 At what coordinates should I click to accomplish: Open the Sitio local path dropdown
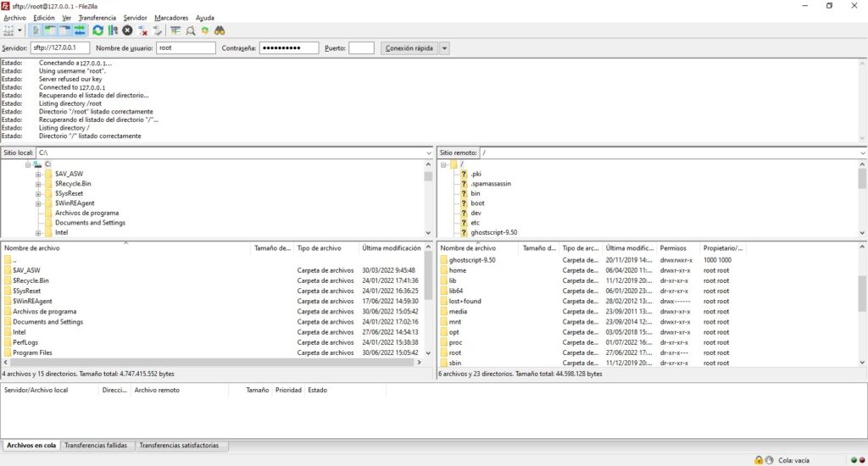click(x=428, y=153)
